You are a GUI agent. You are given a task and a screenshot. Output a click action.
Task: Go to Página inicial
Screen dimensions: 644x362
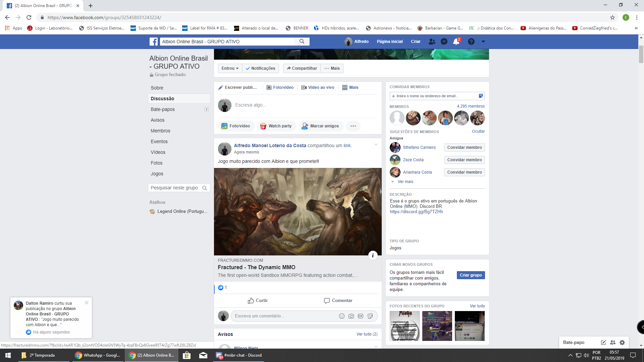[x=390, y=42]
